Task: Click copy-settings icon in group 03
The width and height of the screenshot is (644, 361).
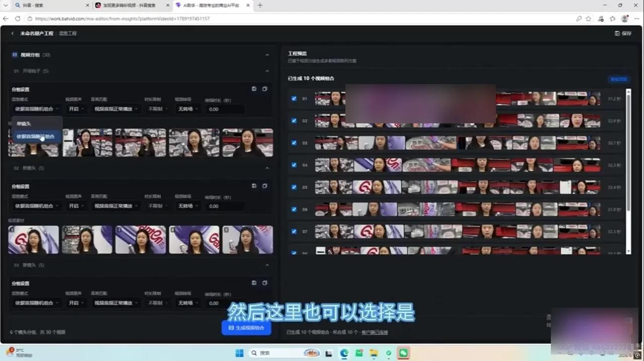Action: click(x=265, y=283)
